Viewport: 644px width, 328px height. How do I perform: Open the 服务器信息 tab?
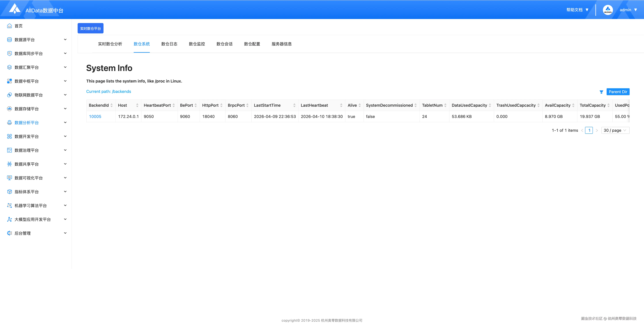tap(281, 44)
